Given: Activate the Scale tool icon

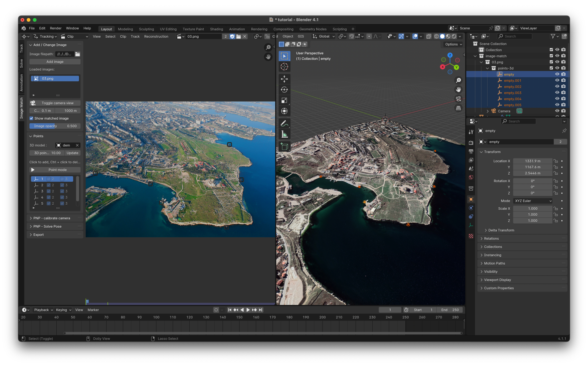Looking at the screenshot, I should (284, 100).
